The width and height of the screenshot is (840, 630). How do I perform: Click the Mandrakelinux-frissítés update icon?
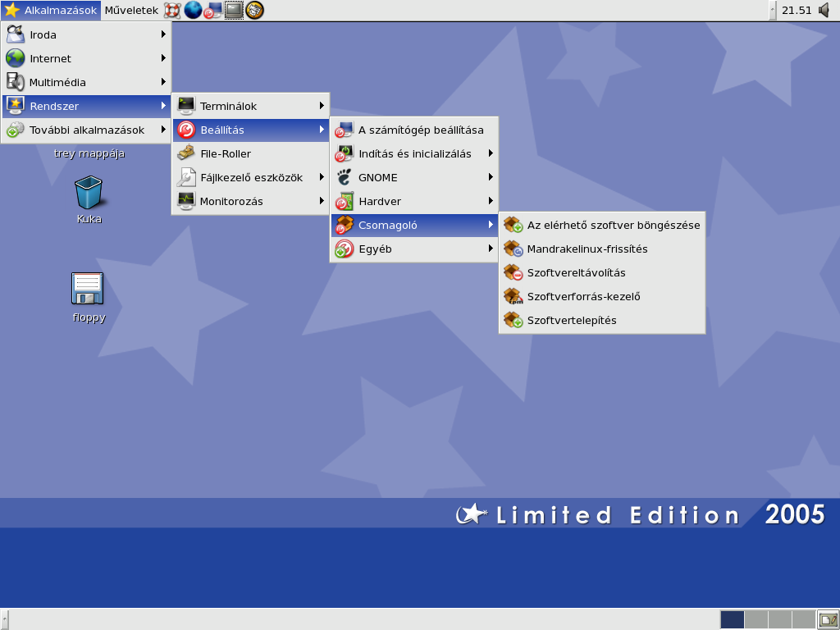click(514, 249)
